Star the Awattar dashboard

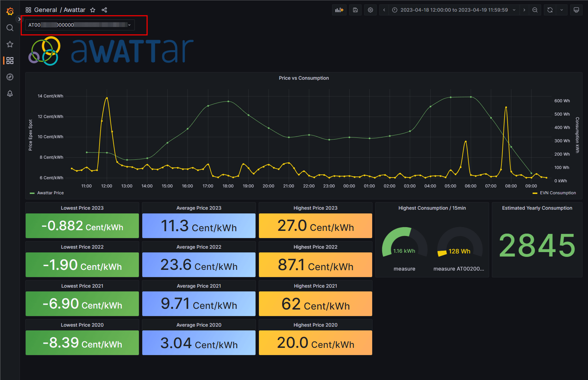[x=92, y=10]
